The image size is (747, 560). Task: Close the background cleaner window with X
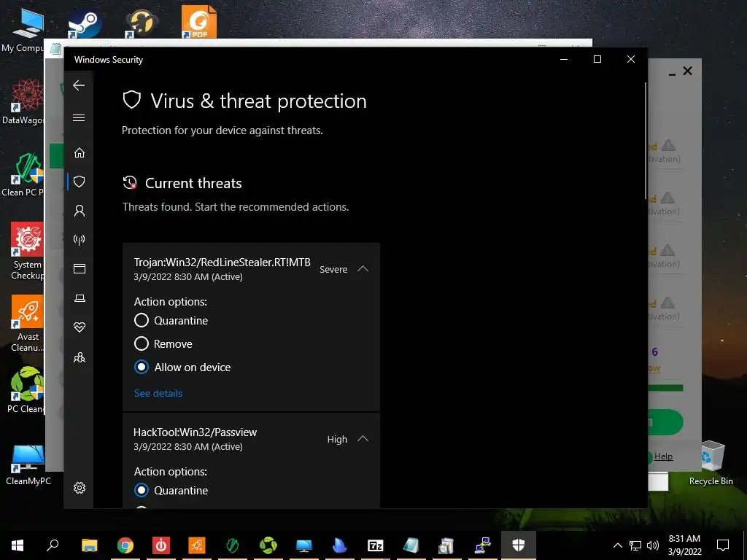point(687,71)
